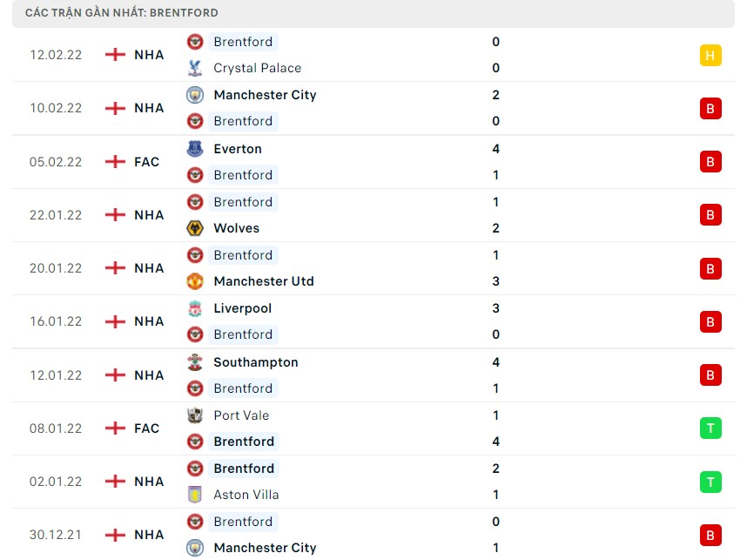Click the England flag on 05.02.22 FAC row

click(x=114, y=162)
